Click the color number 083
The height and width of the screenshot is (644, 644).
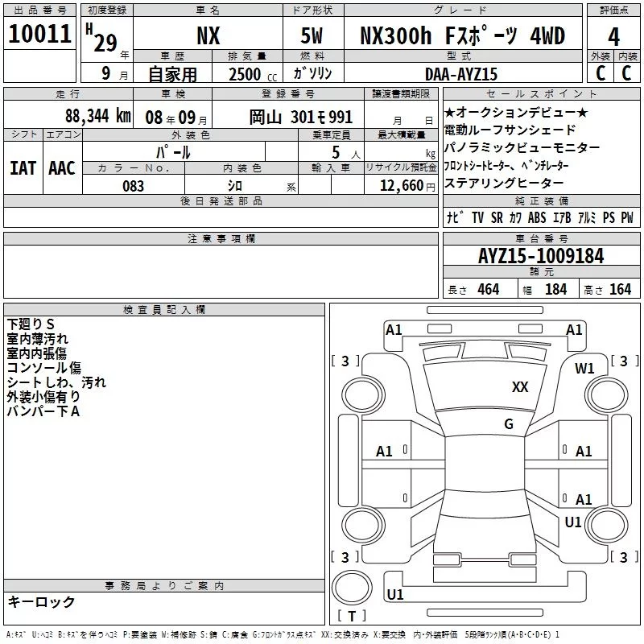coord(134,186)
